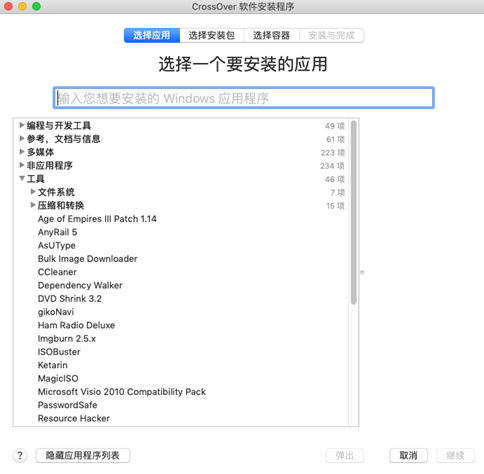Expand the 编程与开发工具 category
The width and height of the screenshot is (484, 474).
22,125
